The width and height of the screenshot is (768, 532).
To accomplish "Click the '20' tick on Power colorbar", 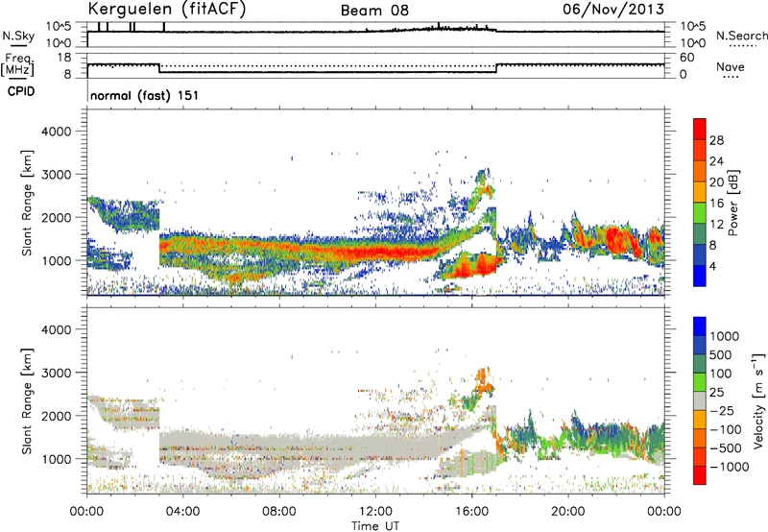I will [x=716, y=182].
